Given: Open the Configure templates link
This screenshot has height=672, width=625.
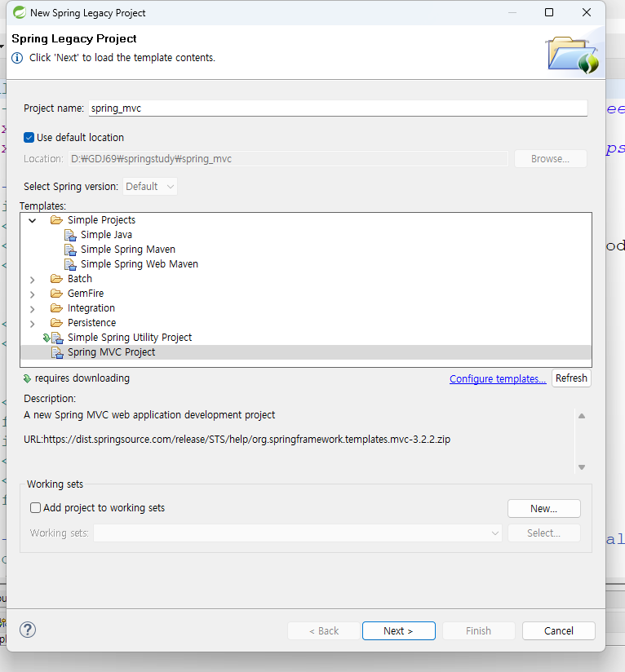Looking at the screenshot, I should click(x=498, y=379).
